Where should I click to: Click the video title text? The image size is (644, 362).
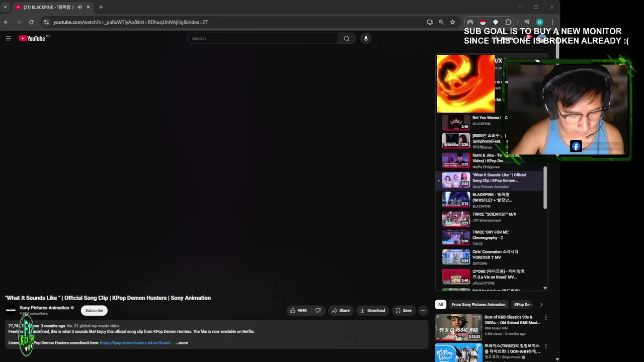108,298
